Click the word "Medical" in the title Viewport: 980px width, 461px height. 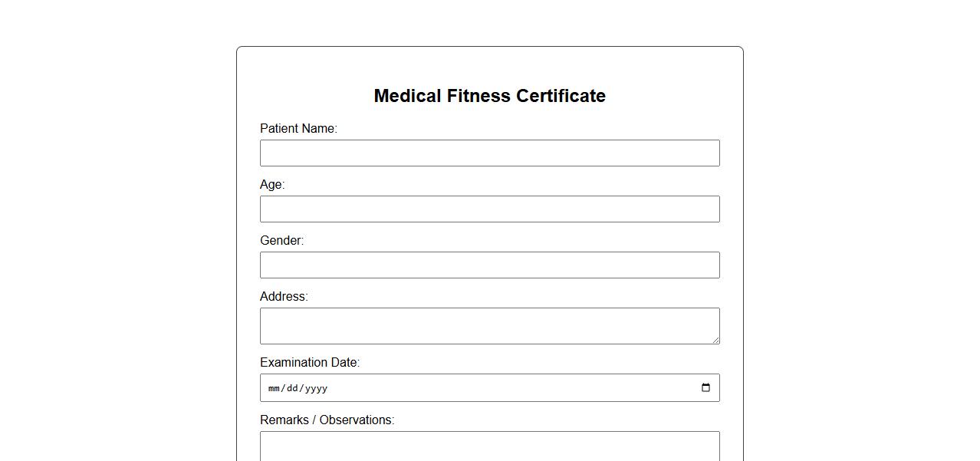point(407,96)
